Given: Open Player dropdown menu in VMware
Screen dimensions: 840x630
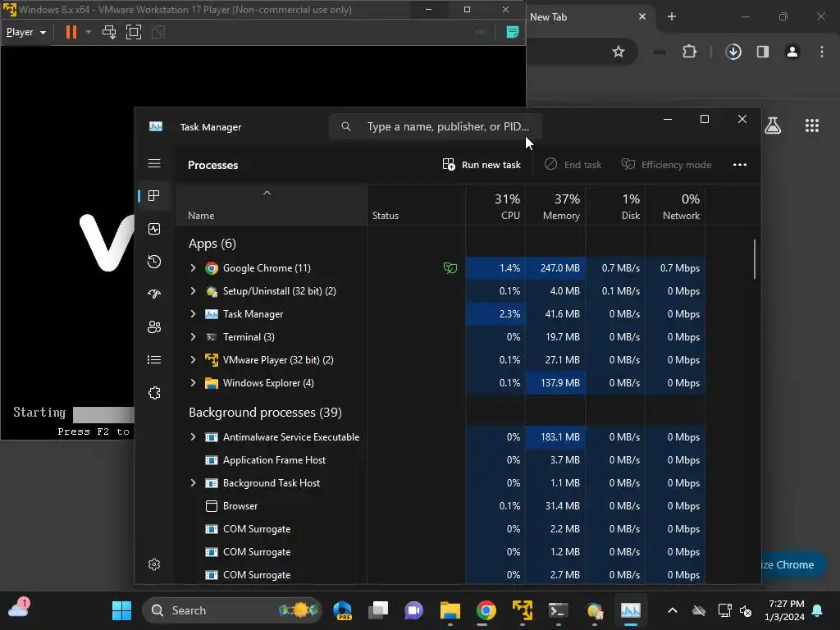Looking at the screenshot, I should coord(25,32).
